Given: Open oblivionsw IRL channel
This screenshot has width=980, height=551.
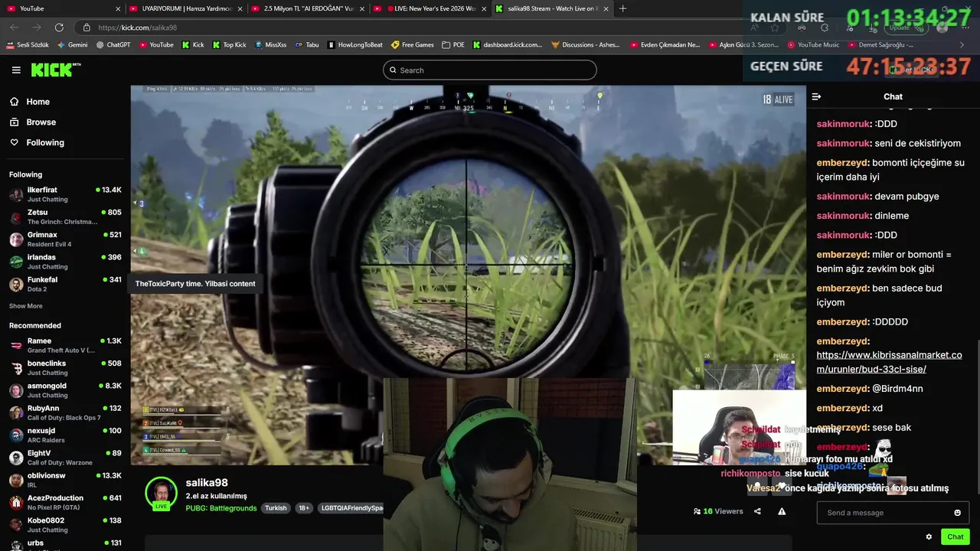Looking at the screenshot, I should pyautogui.click(x=65, y=480).
